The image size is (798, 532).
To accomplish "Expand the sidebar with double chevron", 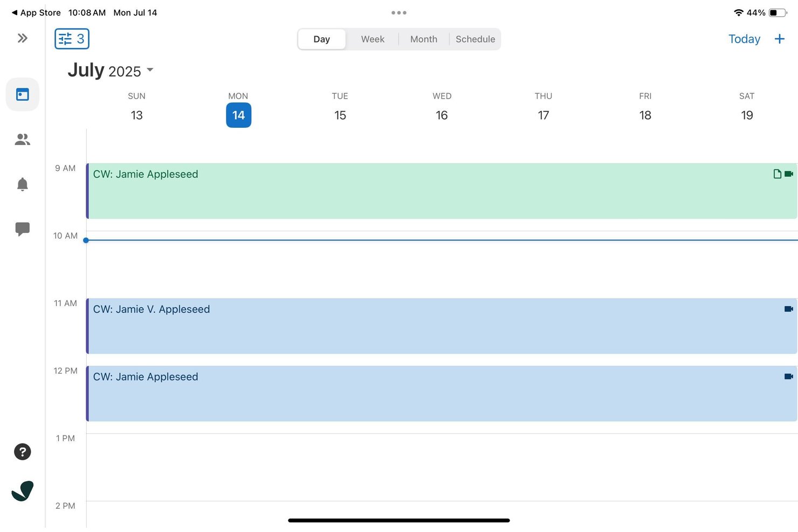I will click(22, 38).
